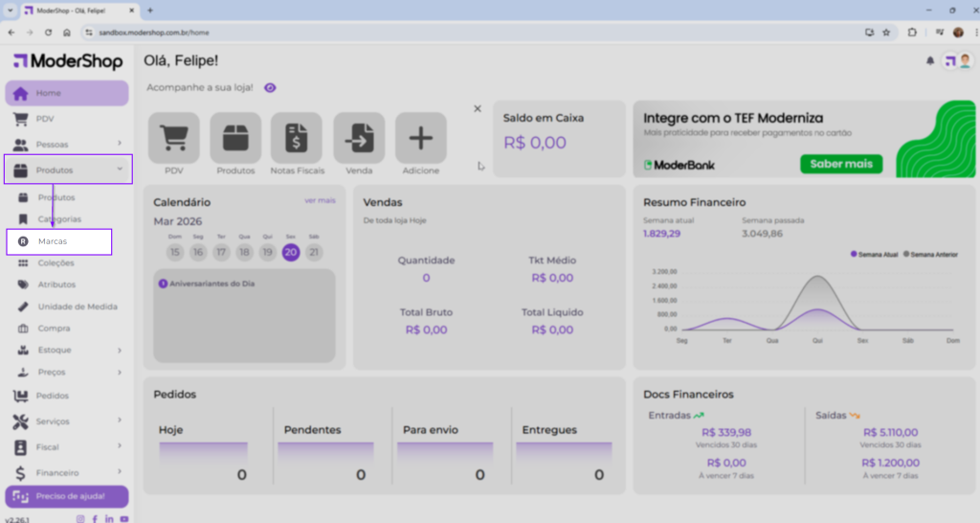Open the YouTube icon in sidebar footer
Viewport: 980px width, 523px height.
pos(124,518)
